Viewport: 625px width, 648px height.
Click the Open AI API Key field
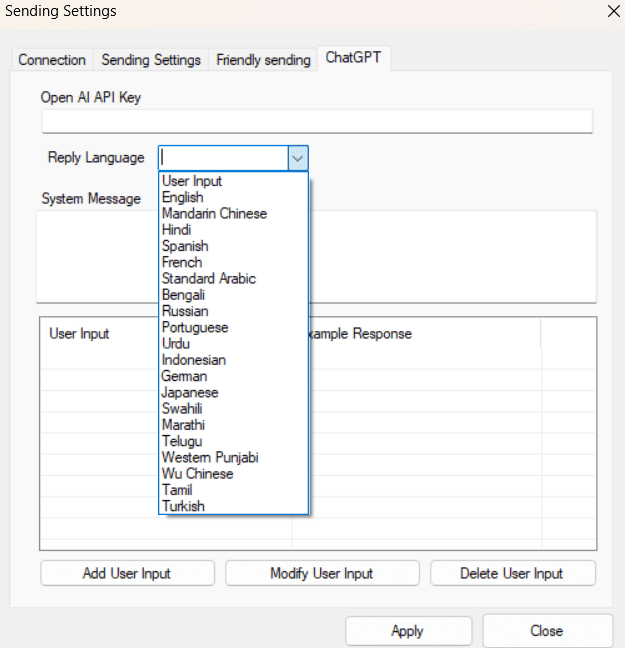click(x=317, y=121)
